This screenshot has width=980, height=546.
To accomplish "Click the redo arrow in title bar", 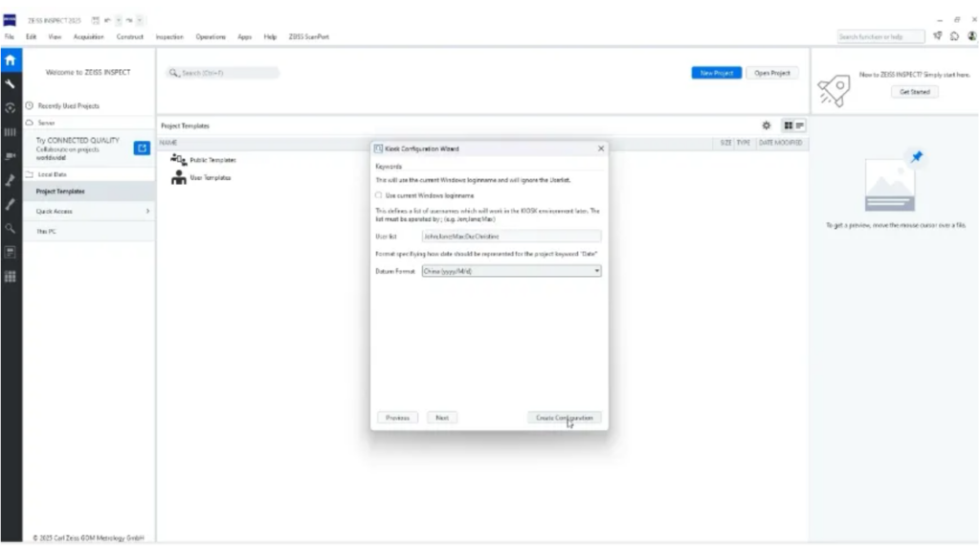I will [x=129, y=21].
